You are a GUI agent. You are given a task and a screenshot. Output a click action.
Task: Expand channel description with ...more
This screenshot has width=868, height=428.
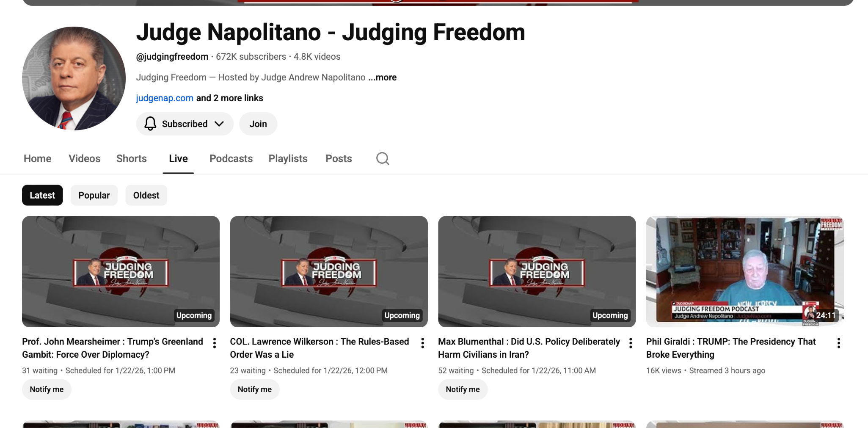[x=383, y=77]
